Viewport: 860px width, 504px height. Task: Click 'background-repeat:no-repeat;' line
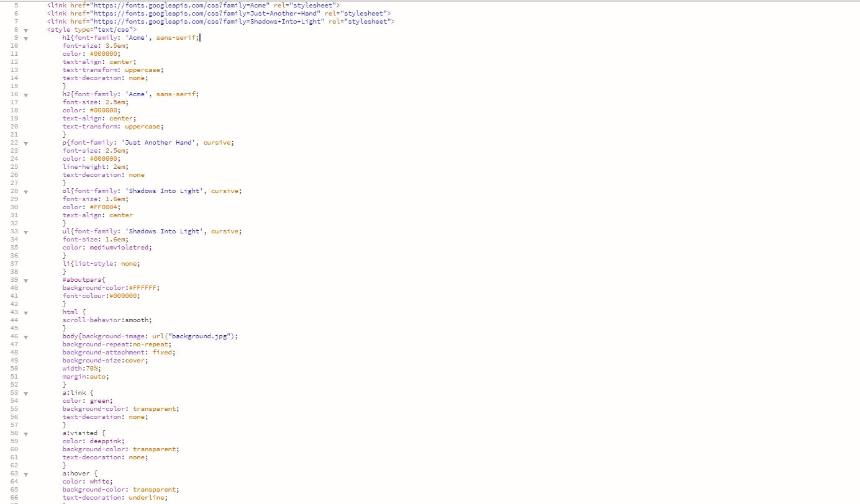(x=117, y=344)
